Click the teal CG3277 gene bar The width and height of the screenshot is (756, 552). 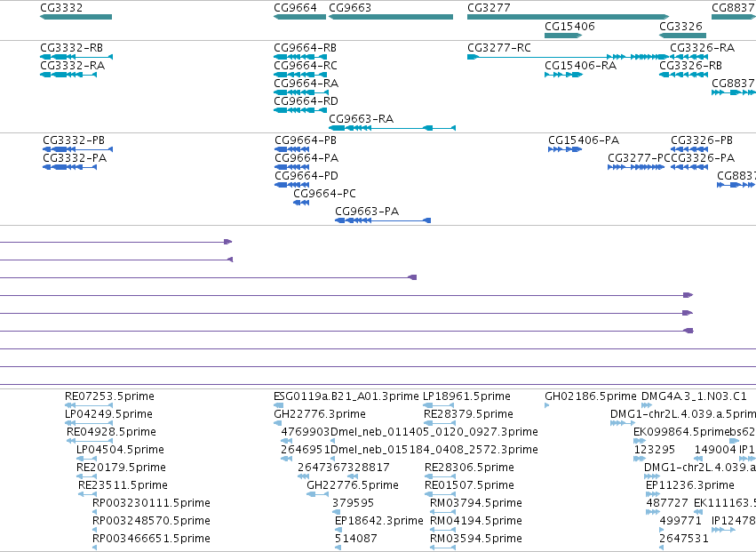[568, 17]
